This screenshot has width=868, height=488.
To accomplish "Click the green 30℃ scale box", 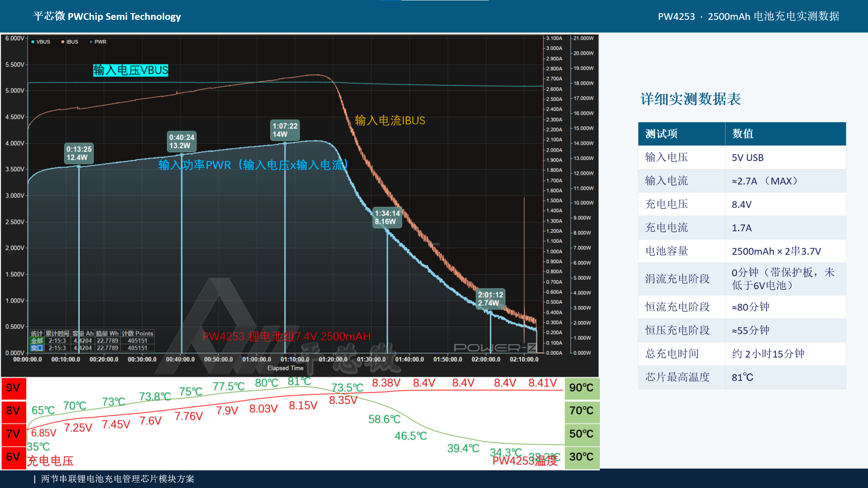I will [x=582, y=457].
